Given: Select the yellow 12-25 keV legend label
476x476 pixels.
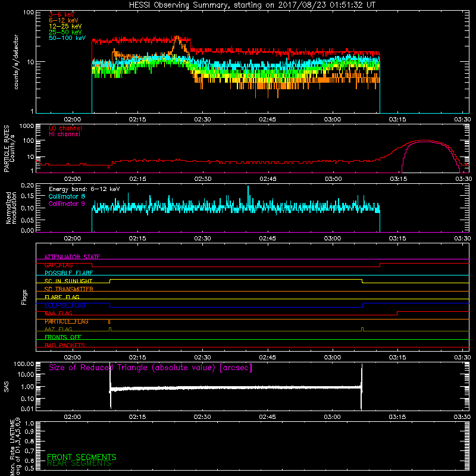Looking at the screenshot, I should coord(65,26).
